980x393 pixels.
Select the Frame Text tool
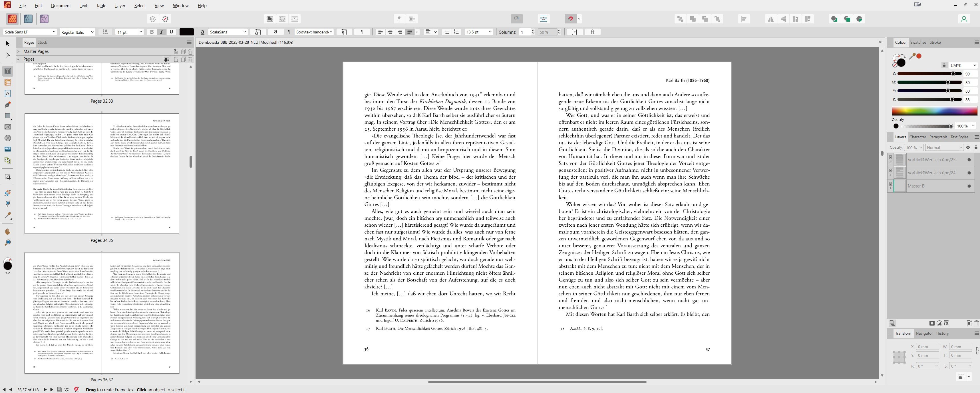(x=8, y=71)
